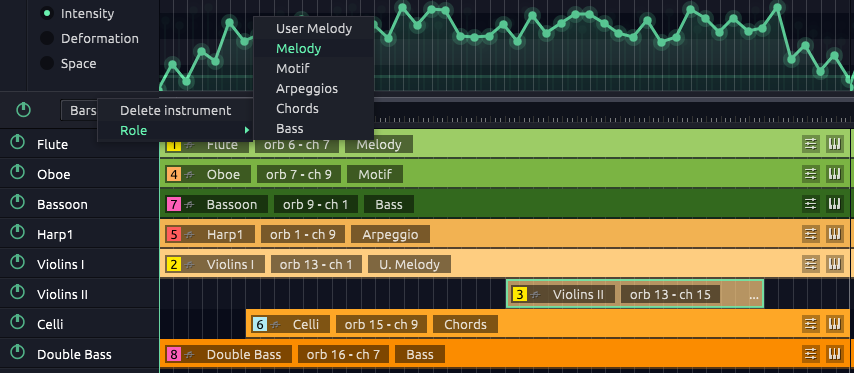
Task: Open mixer settings icon on Violins I track
Action: click(x=810, y=264)
